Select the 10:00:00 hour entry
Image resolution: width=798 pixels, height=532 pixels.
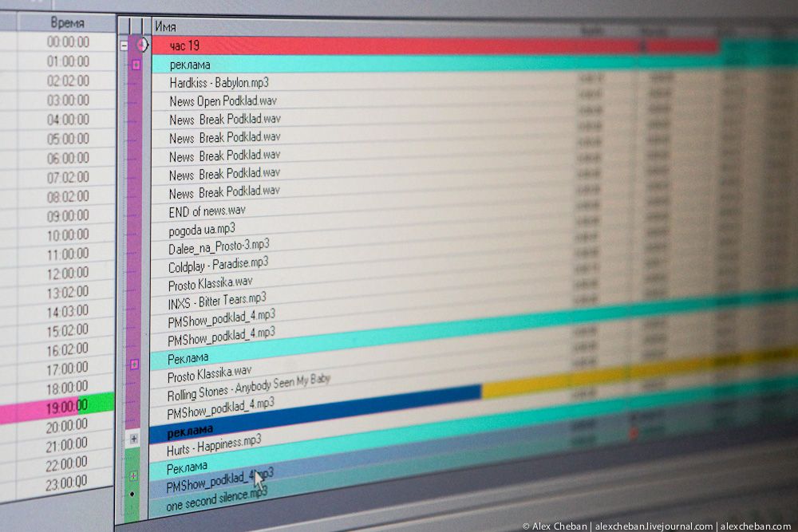coord(68,234)
